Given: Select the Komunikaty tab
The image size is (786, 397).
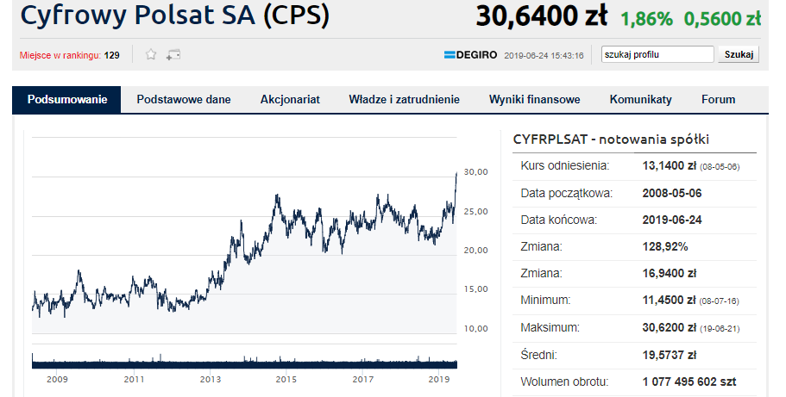Looking at the screenshot, I should pos(640,99).
